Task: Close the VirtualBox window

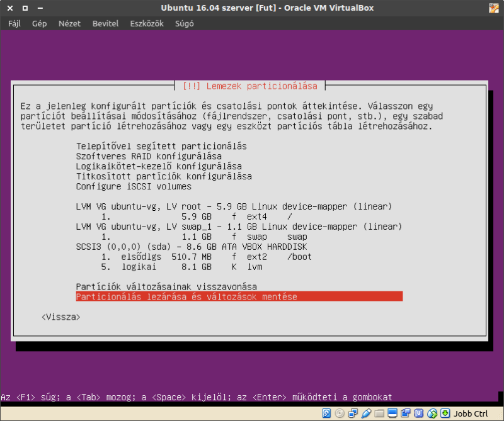Action: [10, 8]
